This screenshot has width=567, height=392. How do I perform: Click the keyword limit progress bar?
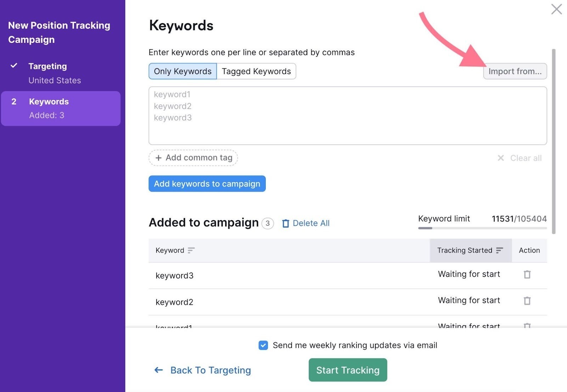click(482, 228)
